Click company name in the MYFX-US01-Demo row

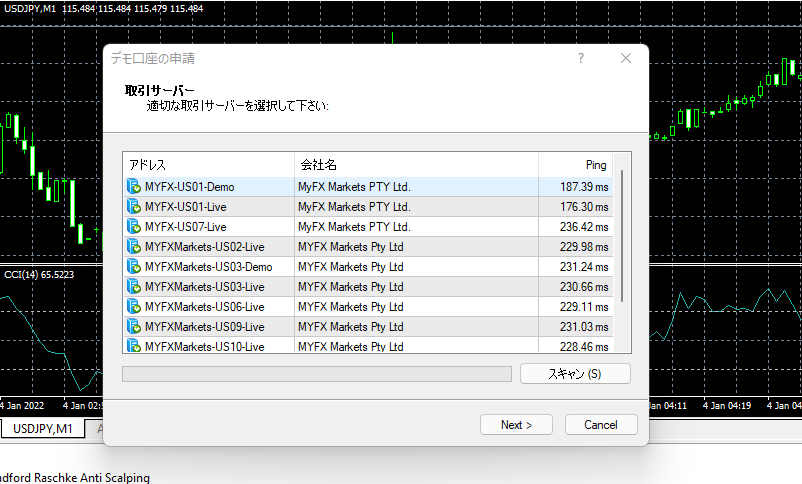coord(354,187)
